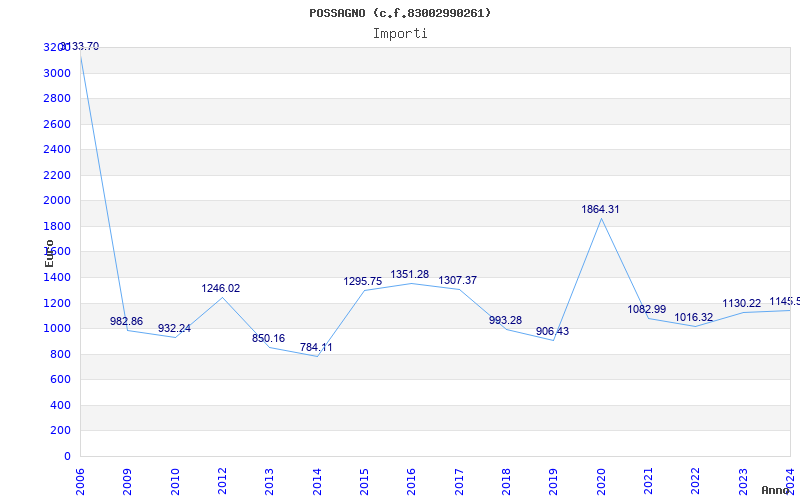Viewport: 800px width, 500px height.
Task: Click the 1307.37 data label for 2017
Action: coord(458,280)
